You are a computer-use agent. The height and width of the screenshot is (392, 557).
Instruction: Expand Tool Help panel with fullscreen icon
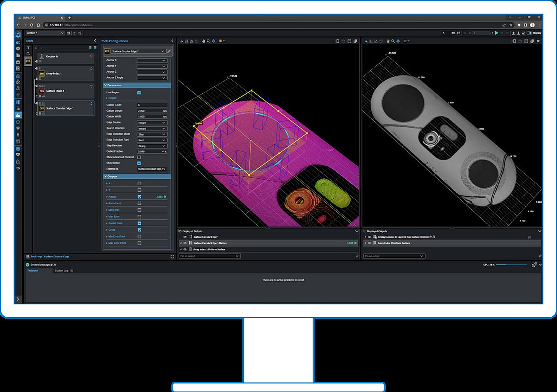[x=172, y=256]
